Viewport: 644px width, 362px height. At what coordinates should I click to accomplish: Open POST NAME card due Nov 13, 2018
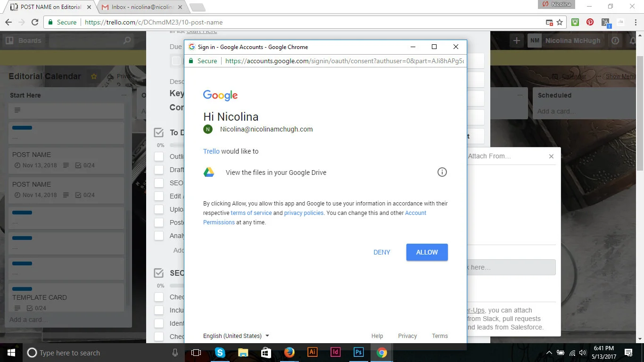[66, 160]
